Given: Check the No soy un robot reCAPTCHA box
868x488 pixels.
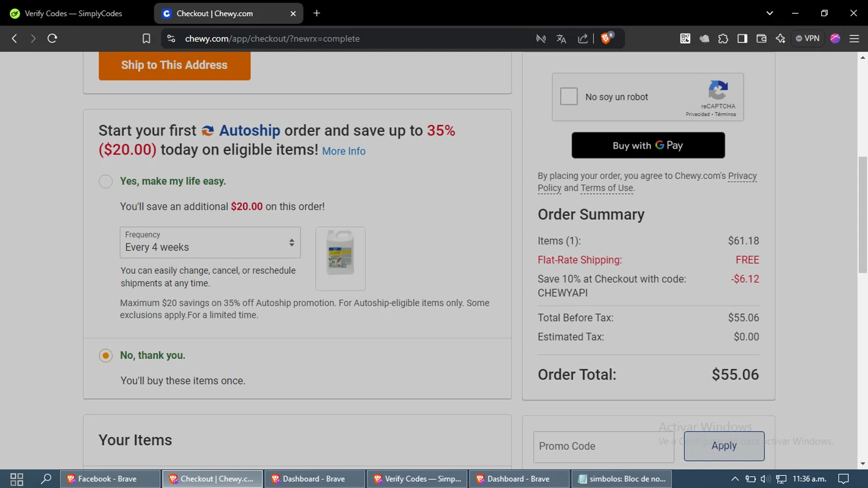Looking at the screenshot, I should [569, 96].
